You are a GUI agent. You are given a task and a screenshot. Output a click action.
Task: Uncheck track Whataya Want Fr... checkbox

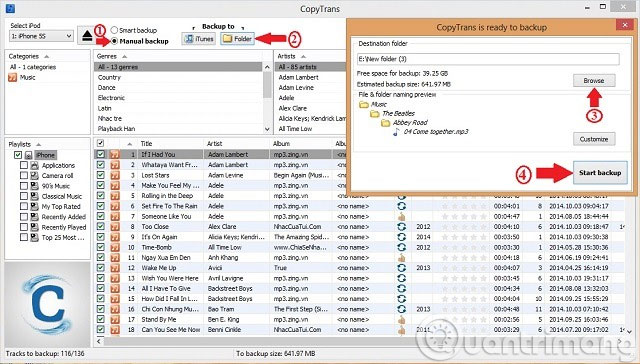click(x=100, y=165)
